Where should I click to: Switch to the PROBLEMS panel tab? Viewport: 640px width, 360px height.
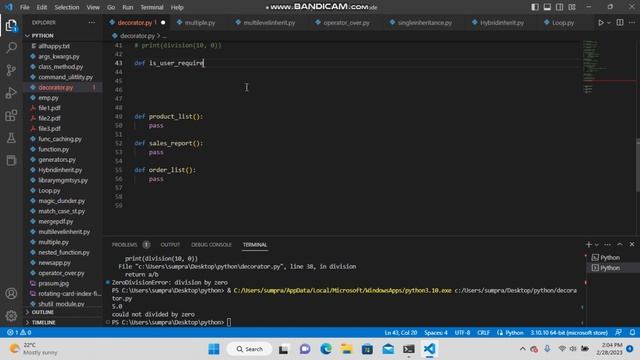click(124, 244)
